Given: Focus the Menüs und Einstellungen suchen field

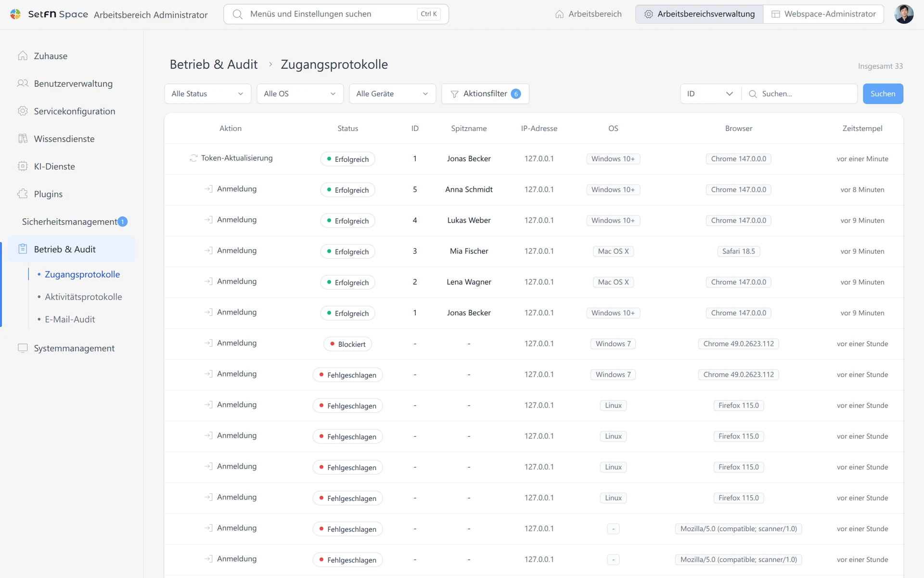Looking at the screenshot, I should (336, 14).
